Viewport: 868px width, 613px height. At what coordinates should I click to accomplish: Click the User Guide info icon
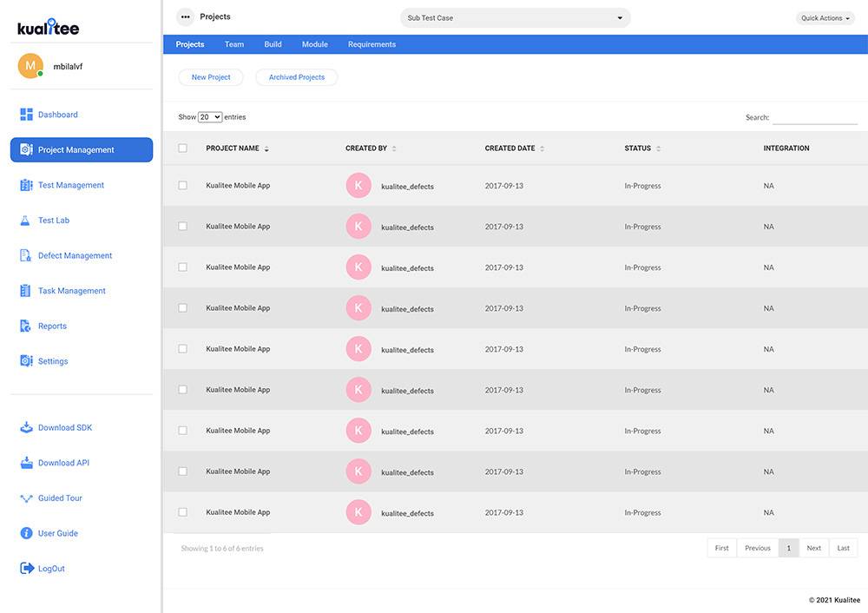[x=26, y=533]
